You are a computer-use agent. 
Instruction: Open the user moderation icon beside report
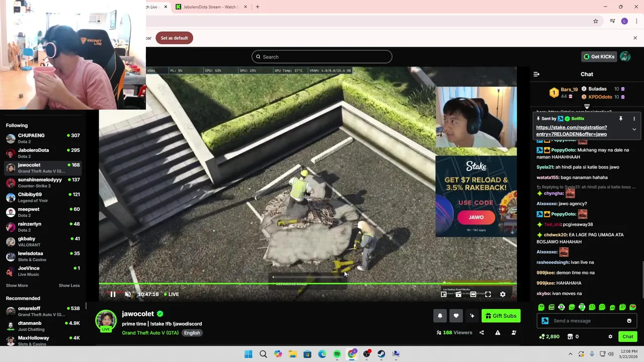[x=514, y=332]
